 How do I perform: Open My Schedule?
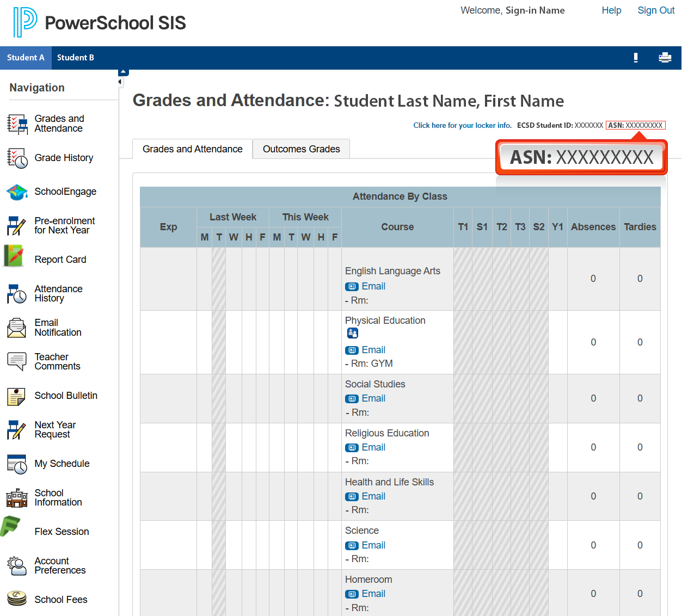point(62,464)
